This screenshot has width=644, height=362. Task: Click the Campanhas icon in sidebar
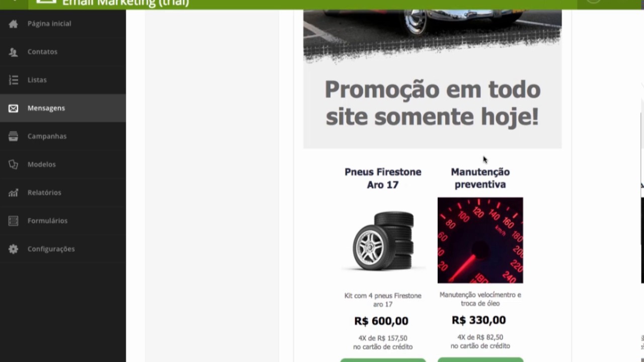pyautogui.click(x=13, y=136)
